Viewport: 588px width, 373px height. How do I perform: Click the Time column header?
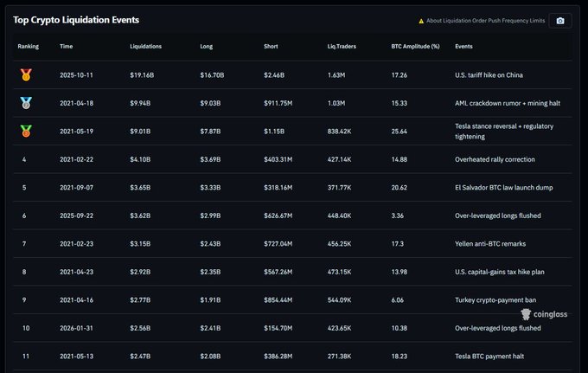pos(66,46)
